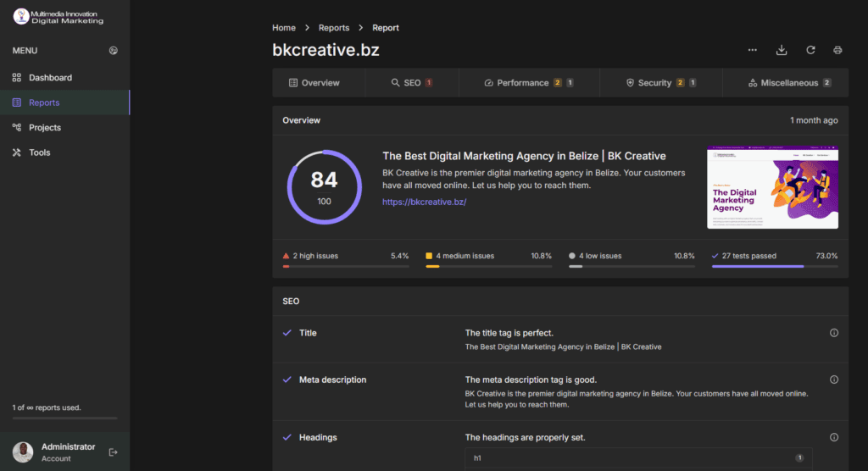The width and height of the screenshot is (868, 471).
Task: Open Dashboard from the sidebar
Action: coord(50,78)
